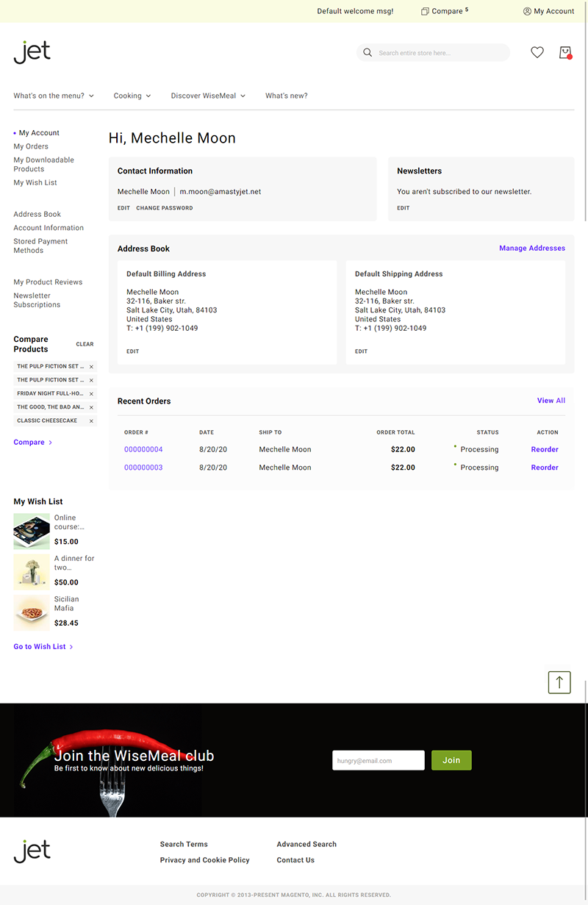Image resolution: width=588 pixels, height=905 pixels.
Task: Click email m.moon@amastyjet.net text
Action: pyautogui.click(x=220, y=192)
